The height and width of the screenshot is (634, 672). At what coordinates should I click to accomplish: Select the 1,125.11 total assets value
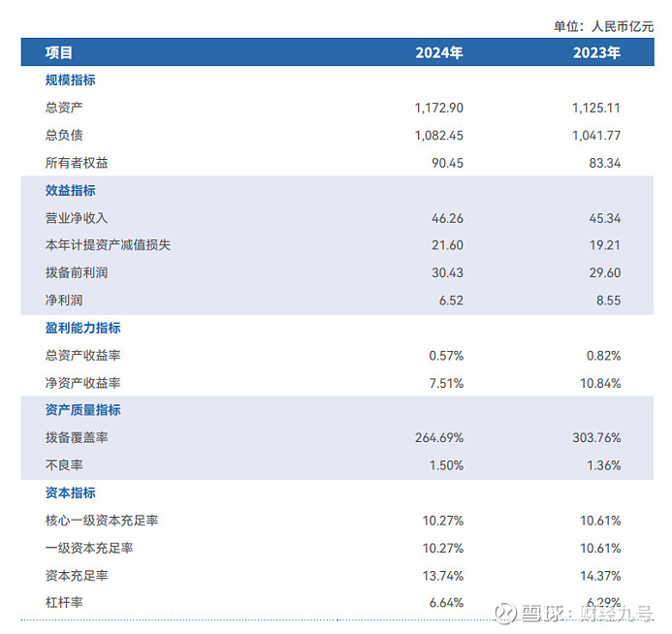click(x=596, y=108)
